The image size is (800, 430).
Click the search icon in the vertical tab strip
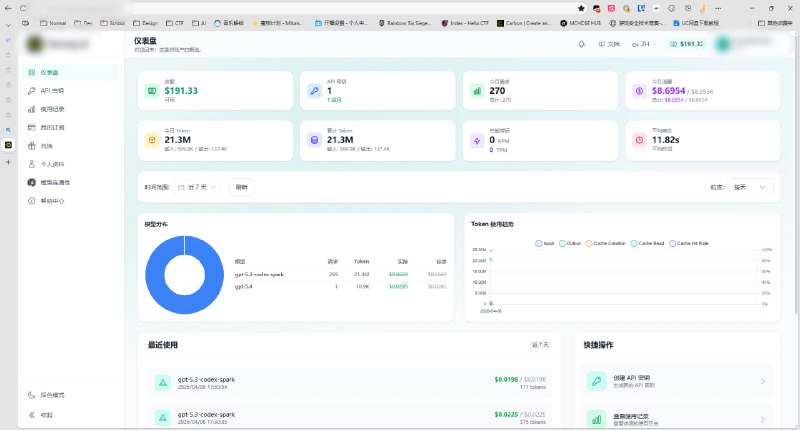[8, 130]
